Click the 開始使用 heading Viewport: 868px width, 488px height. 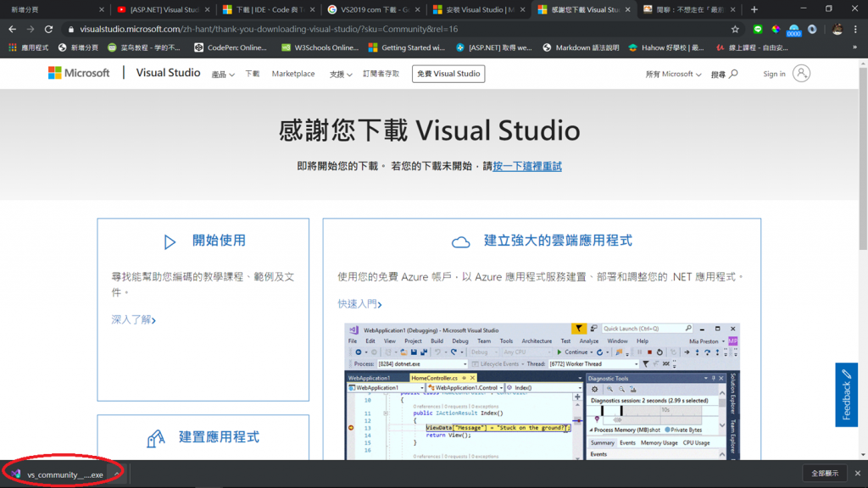[219, 240]
